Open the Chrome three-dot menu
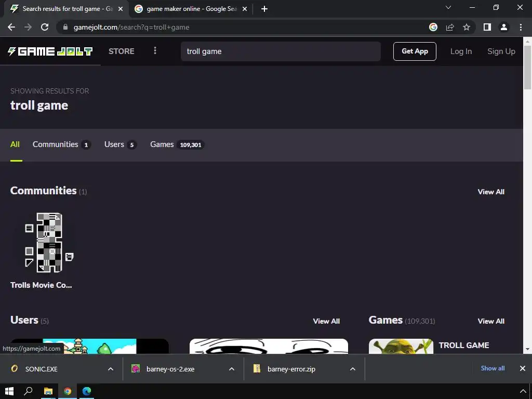The height and width of the screenshot is (399, 532). 521,27
